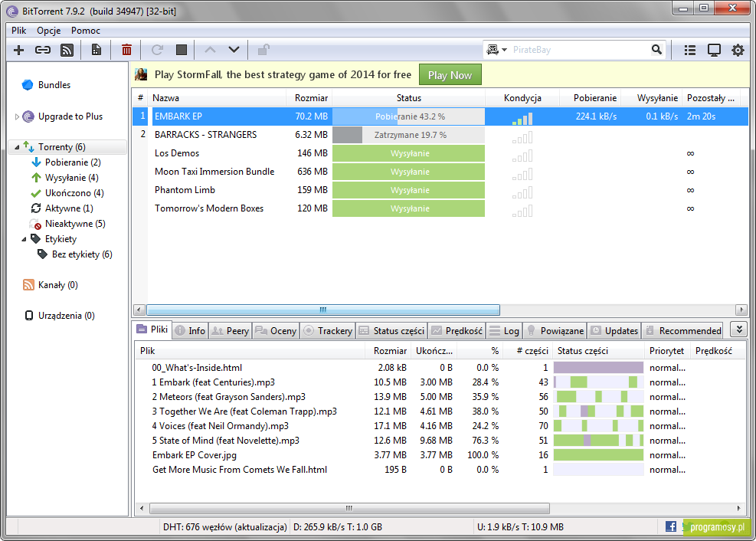Open the Opcje menu
The image size is (756, 541).
tap(49, 31)
